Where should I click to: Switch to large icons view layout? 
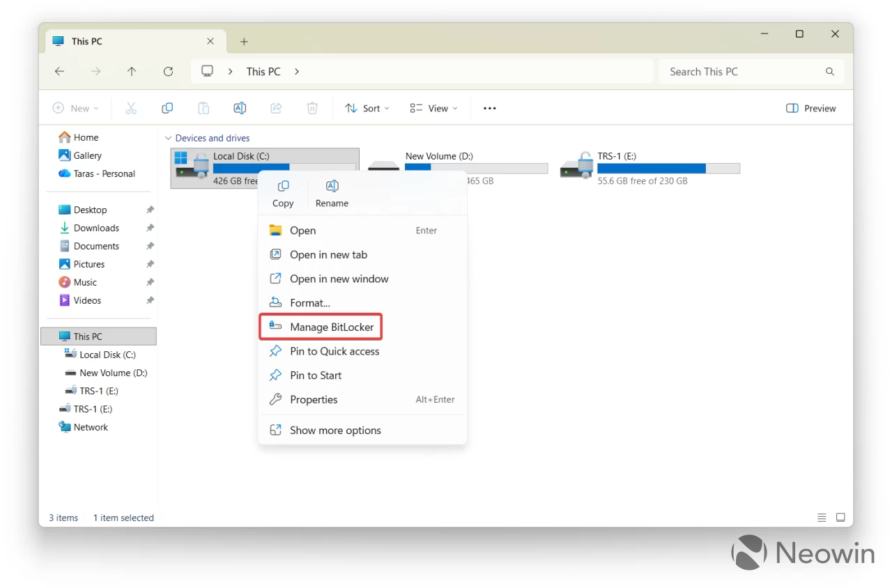(x=840, y=518)
